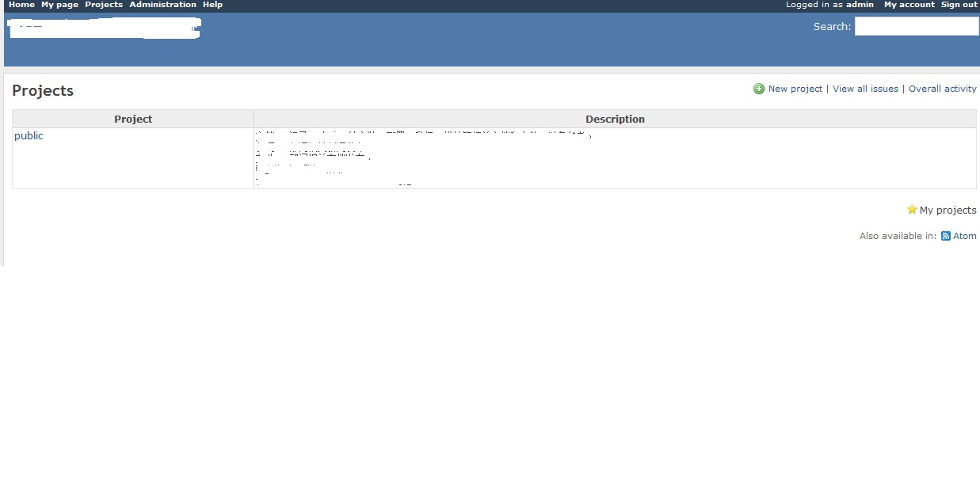
Task: Click the green New project plus icon
Action: click(759, 89)
